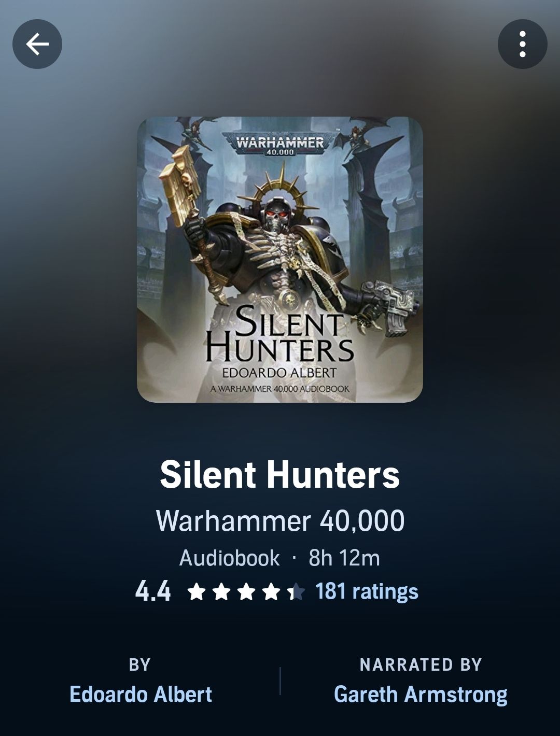Tap the BY label above the author
The width and height of the screenshot is (560, 736).
(140, 664)
